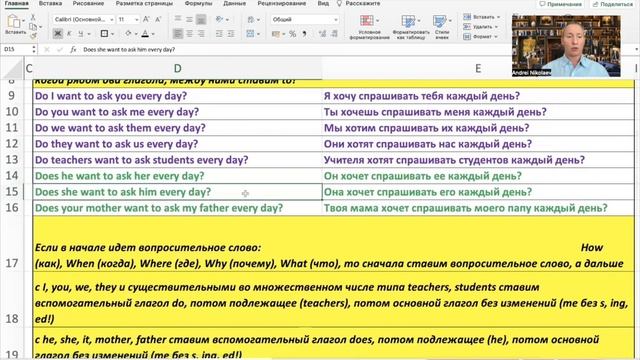Select row 16 header
Screen dimensions: 640x360
[x=12, y=208]
